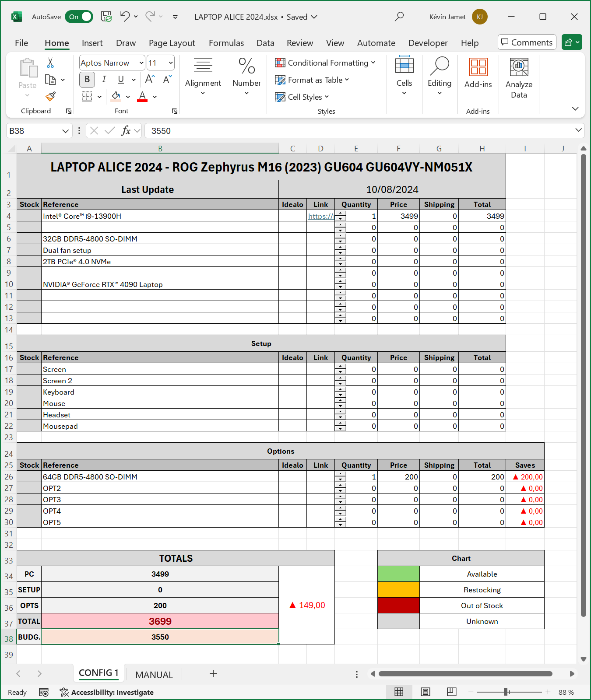This screenshot has width=591, height=700.
Task: Expand the formula bar
Action: point(578,130)
